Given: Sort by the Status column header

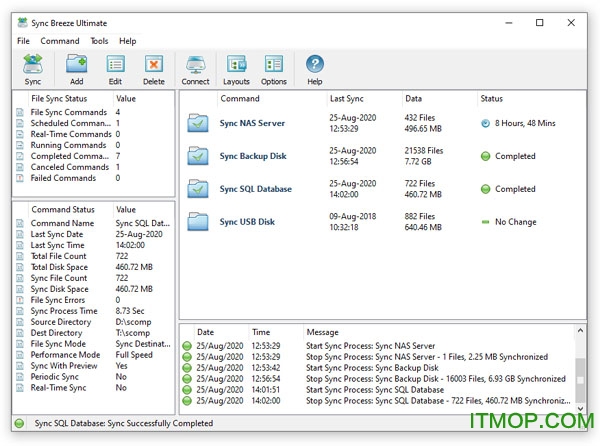Looking at the screenshot, I should (x=531, y=98).
